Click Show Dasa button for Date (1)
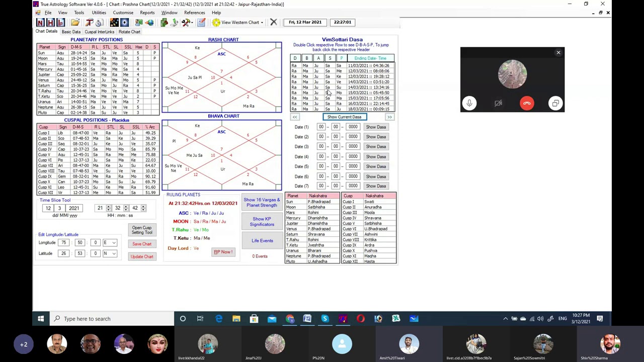 pyautogui.click(x=376, y=127)
